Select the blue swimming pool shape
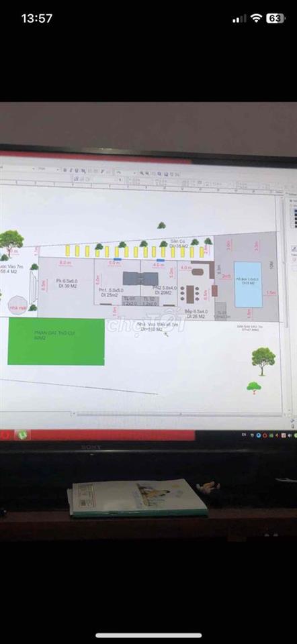Image resolution: width=297 pixels, height=644 pixels. tap(248, 284)
